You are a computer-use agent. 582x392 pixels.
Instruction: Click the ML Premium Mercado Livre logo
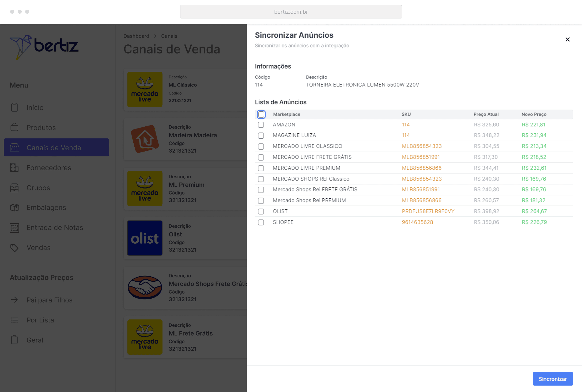[145, 189]
